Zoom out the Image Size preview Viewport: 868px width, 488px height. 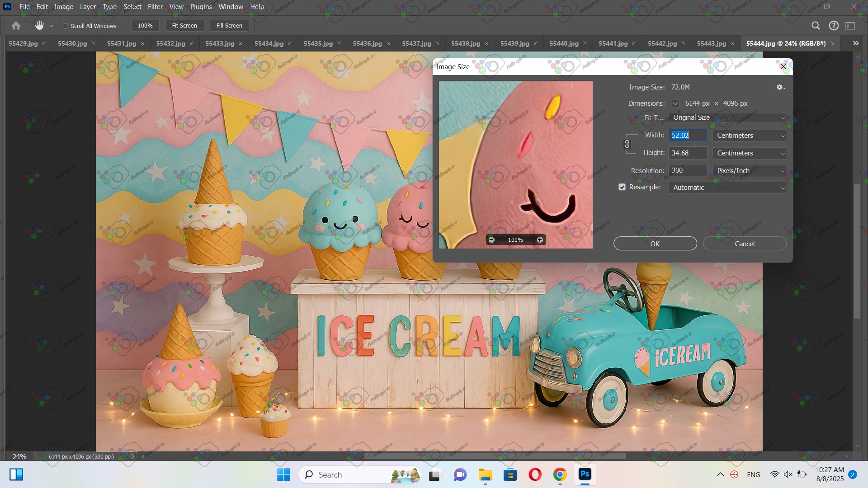[x=491, y=240]
